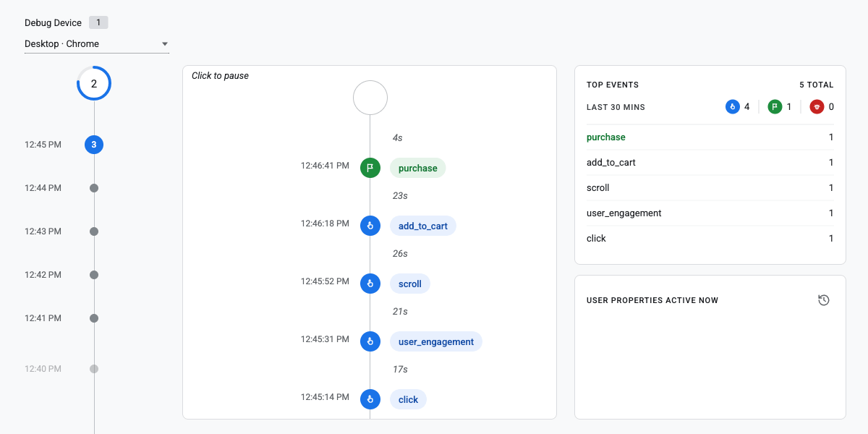
Task: Click the green flag icon for purchase
Action: (x=370, y=168)
